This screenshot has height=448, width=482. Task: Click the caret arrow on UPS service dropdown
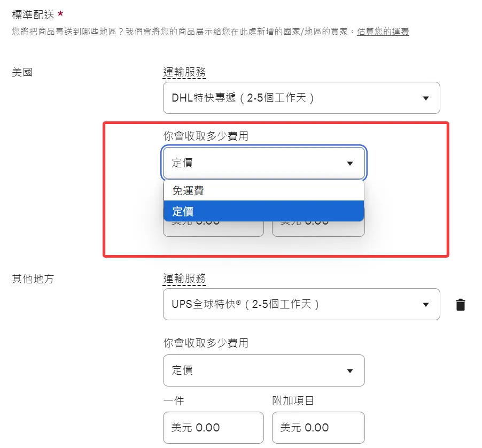pyautogui.click(x=426, y=305)
